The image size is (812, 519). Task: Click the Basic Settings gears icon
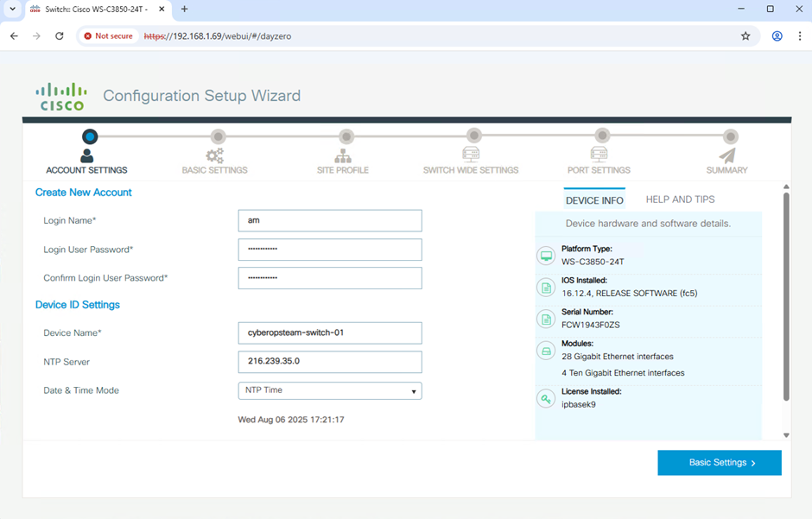214,155
